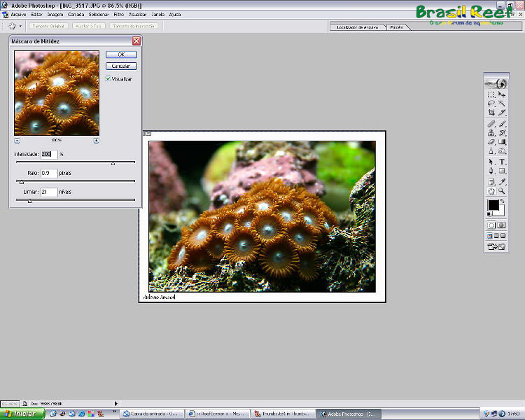The image size is (525, 420).
Task: Click OK in Máscara de Nitidez dialog
Action: (121, 54)
